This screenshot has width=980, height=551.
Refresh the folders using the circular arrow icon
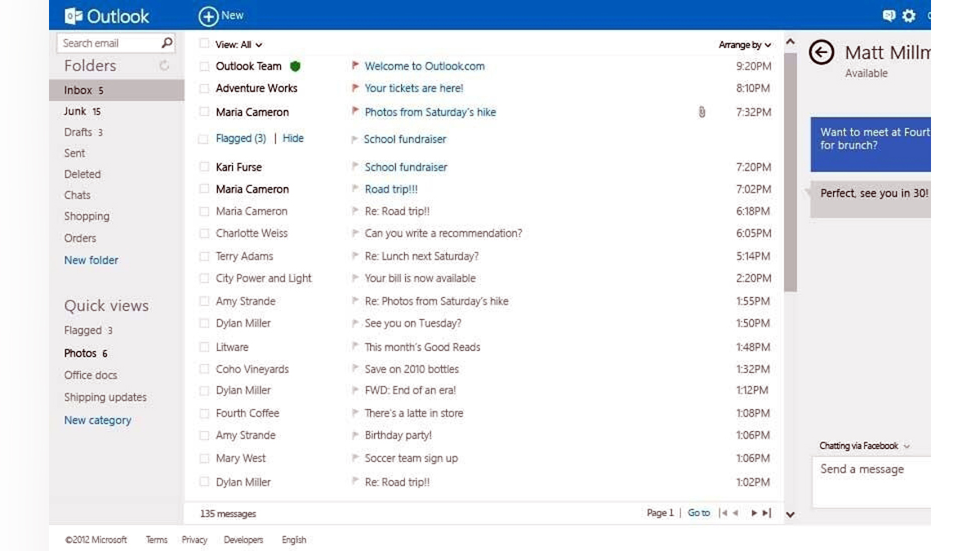click(164, 65)
